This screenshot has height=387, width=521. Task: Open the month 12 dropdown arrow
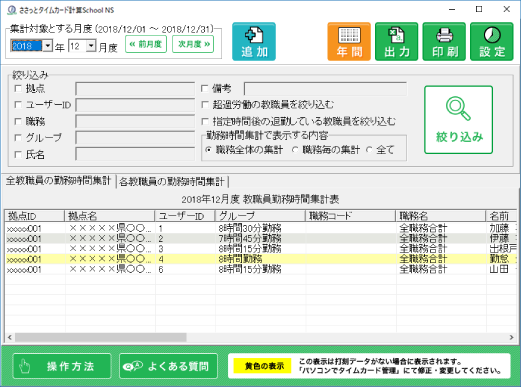coord(91,46)
